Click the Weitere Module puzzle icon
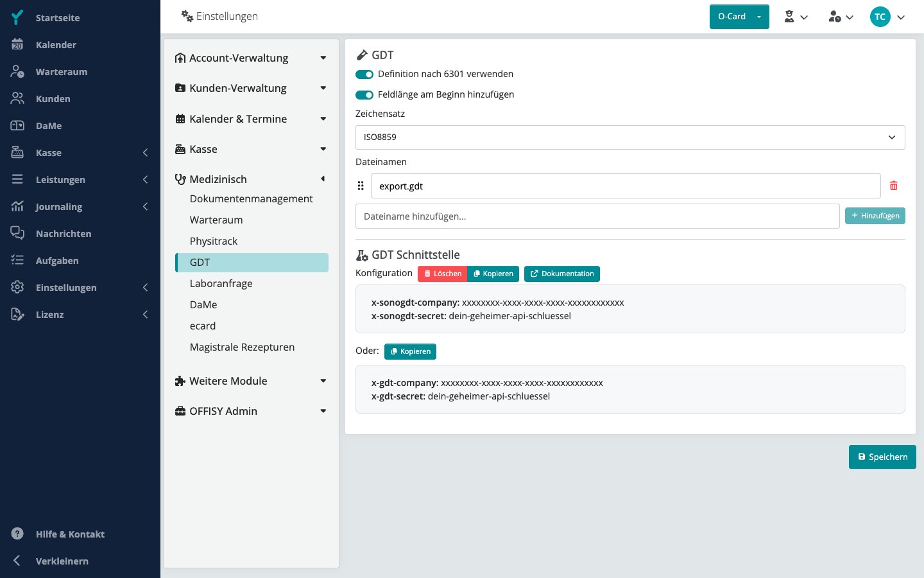924x578 pixels. click(x=180, y=381)
